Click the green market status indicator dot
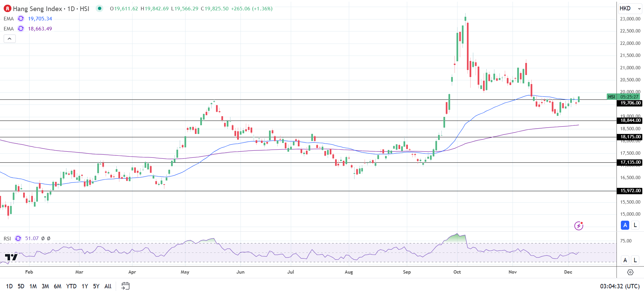 100,8
